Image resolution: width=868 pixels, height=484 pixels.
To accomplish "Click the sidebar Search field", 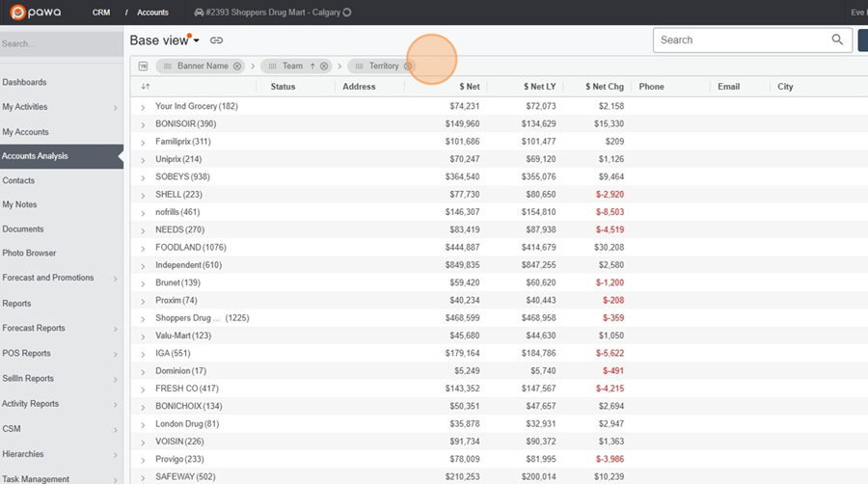I will click(62, 43).
